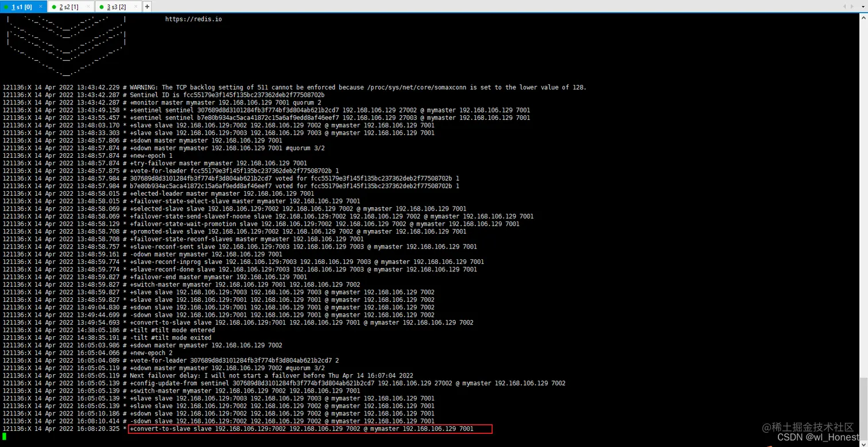The height and width of the screenshot is (447, 868).
Task: Click the '+elected-leader master mymaster' line
Action: coord(158,193)
